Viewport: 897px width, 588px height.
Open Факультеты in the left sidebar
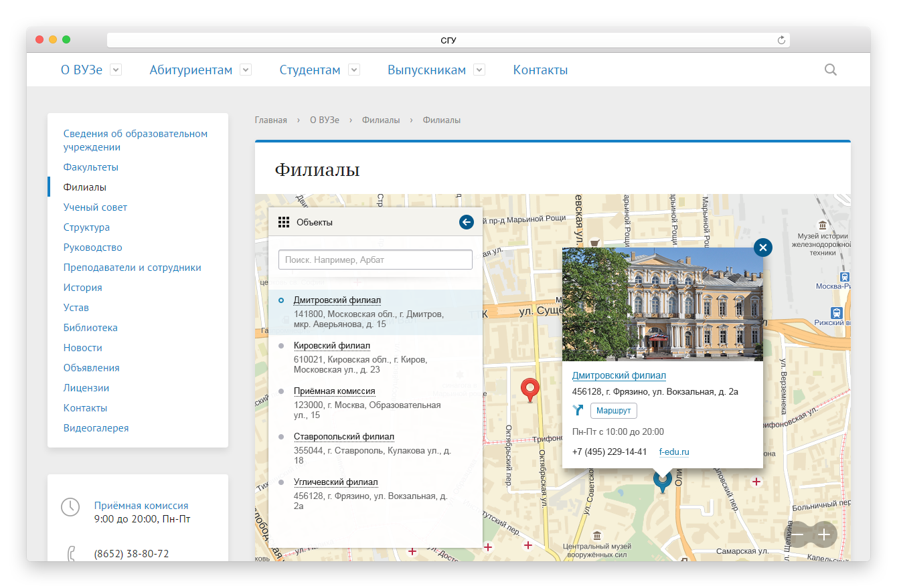[90, 167]
